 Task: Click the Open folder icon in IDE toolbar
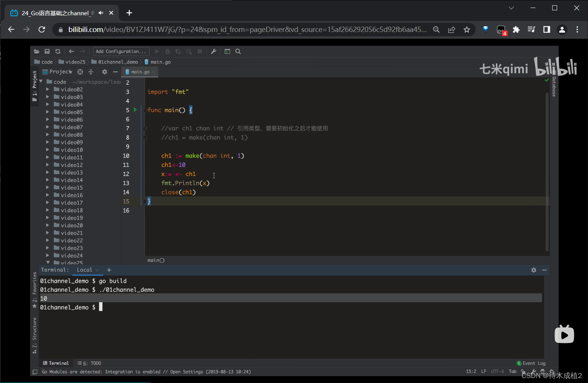coord(37,51)
